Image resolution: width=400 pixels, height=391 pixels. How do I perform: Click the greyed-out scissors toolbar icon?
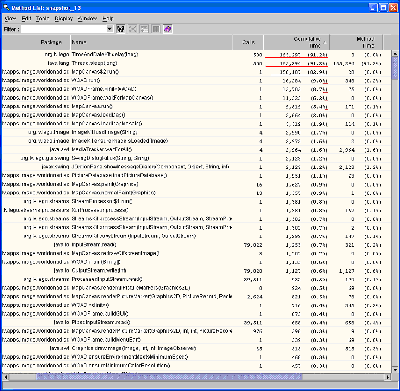tap(133, 29)
